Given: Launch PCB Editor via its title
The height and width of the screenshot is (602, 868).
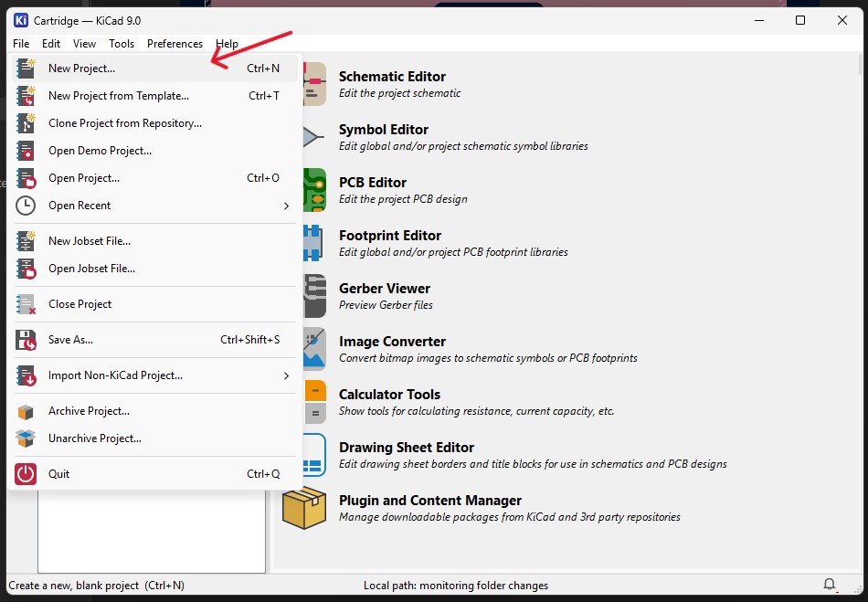Looking at the screenshot, I should (373, 183).
